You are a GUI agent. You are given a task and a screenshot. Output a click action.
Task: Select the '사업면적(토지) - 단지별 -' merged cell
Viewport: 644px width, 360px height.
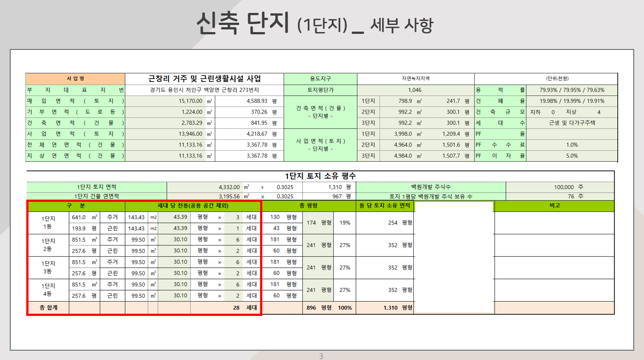click(x=321, y=145)
